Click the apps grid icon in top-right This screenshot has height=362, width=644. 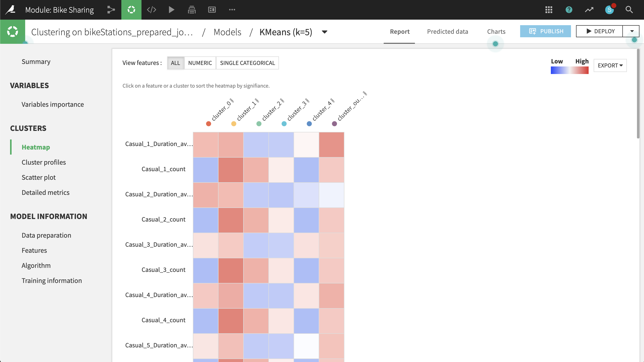click(549, 10)
